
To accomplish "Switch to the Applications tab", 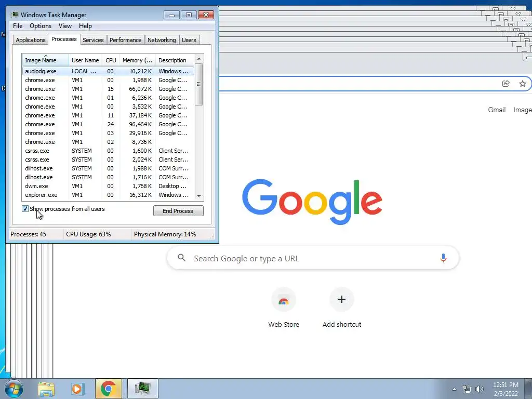I will point(31,40).
